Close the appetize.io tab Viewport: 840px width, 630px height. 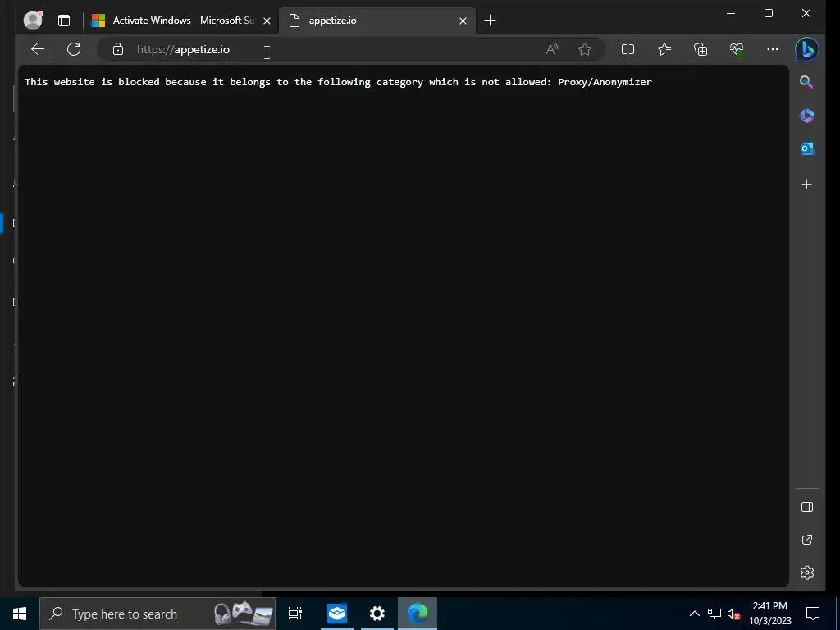tap(463, 21)
